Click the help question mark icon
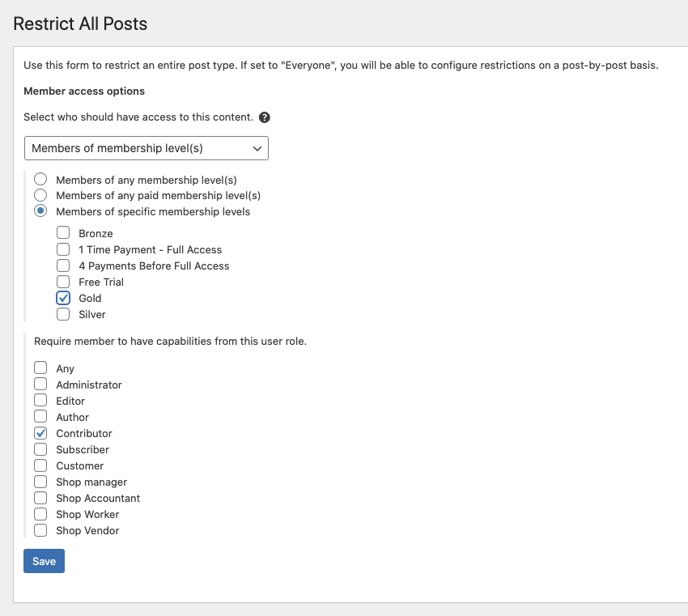This screenshot has height=616, width=688. (x=264, y=117)
